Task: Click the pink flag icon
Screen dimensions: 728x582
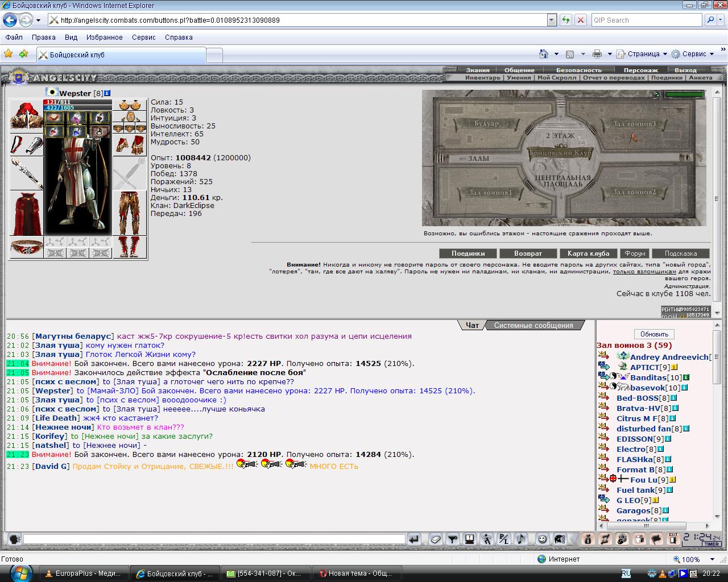Action: pos(656,539)
